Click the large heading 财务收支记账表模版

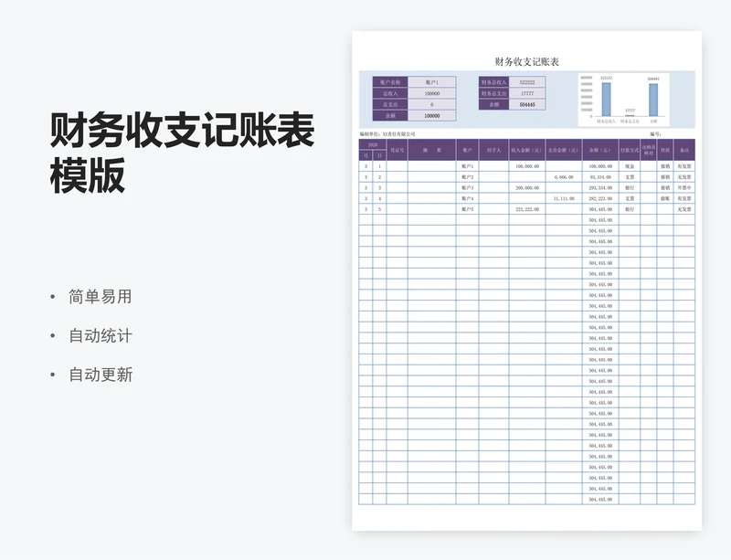tap(182, 153)
